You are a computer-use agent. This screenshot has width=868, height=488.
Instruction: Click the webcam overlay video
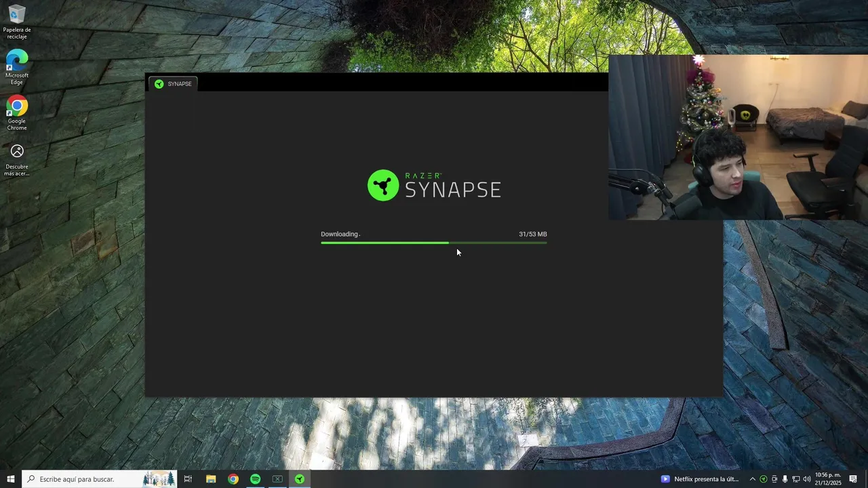coord(738,138)
